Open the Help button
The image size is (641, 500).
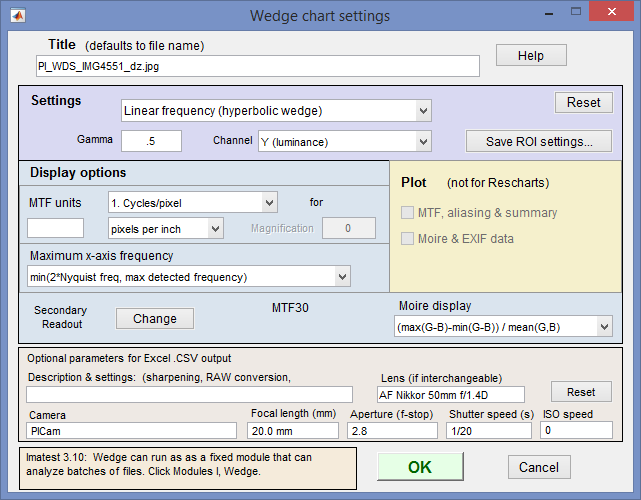(x=531, y=55)
